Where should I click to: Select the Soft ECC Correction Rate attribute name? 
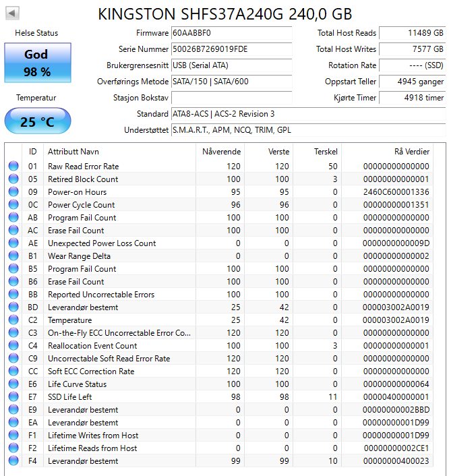point(91,371)
